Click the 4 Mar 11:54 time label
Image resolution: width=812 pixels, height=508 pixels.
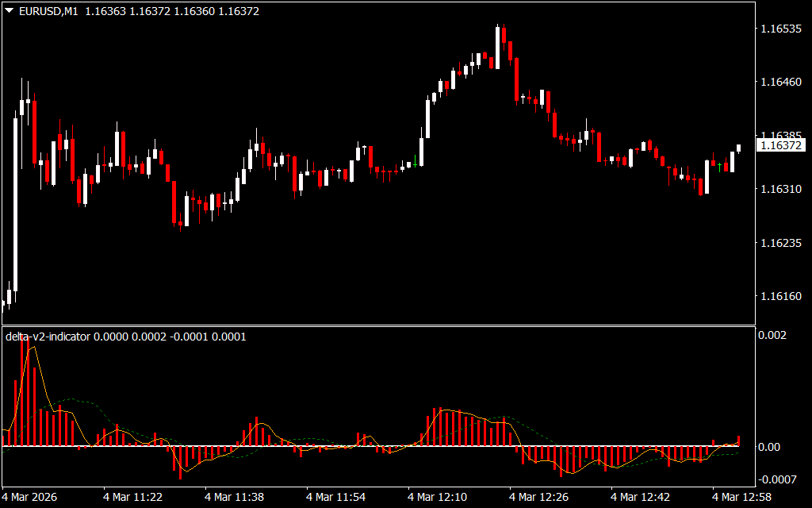pos(336,496)
